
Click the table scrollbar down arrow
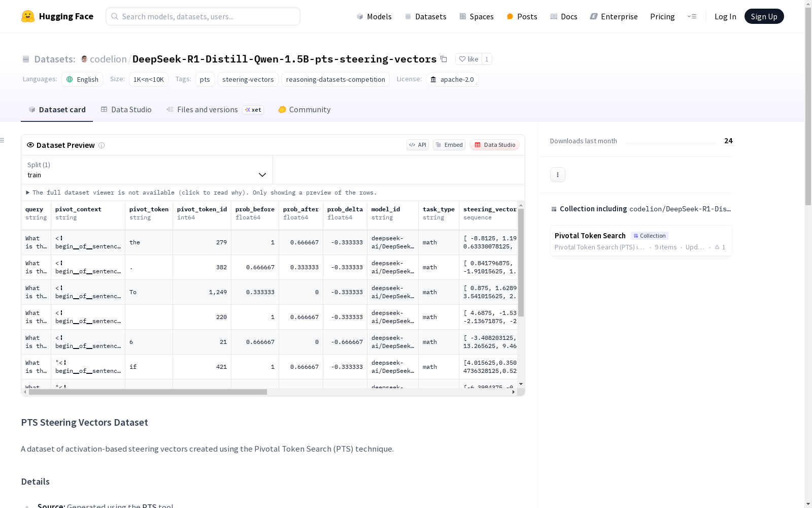pyautogui.click(x=521, y=384)
